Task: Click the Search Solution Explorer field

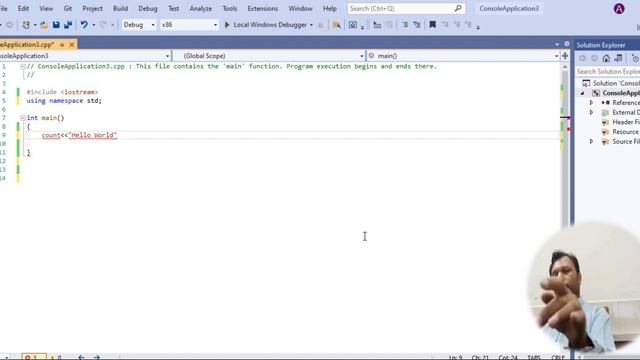Action: click(x=608, y=71)
